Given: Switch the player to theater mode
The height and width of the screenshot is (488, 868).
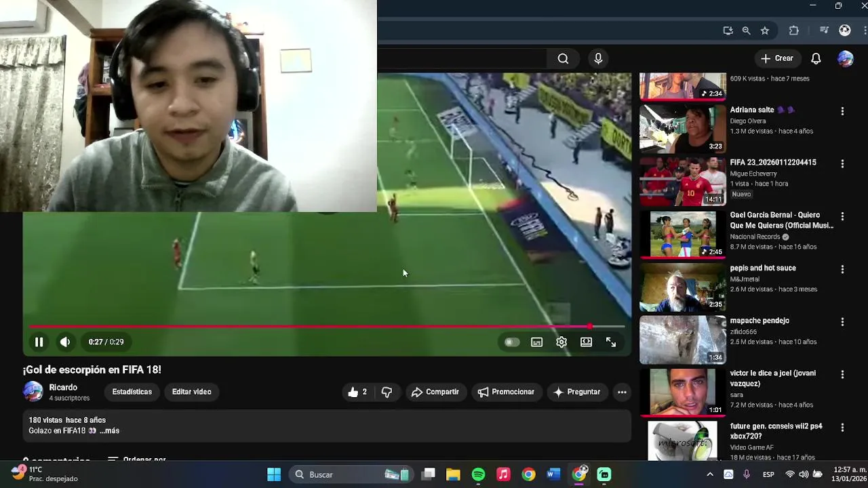Looking at the screenshot, I should (586, 342).
